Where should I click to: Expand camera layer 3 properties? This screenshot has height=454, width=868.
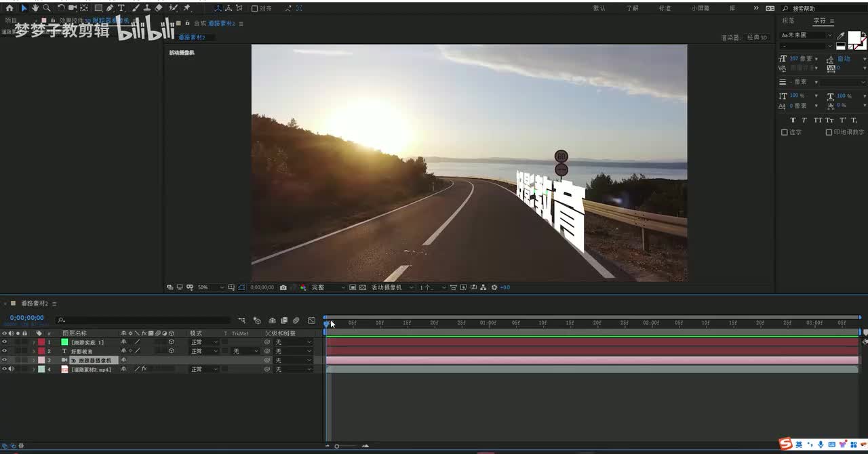34,360
